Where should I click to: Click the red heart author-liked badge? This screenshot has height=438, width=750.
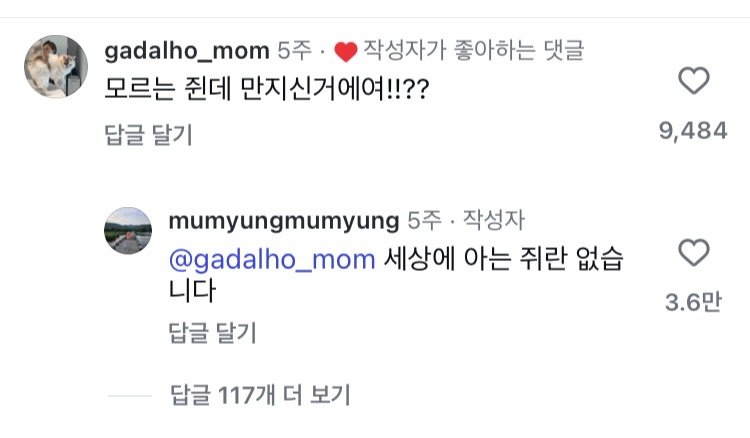click(345, 51)
